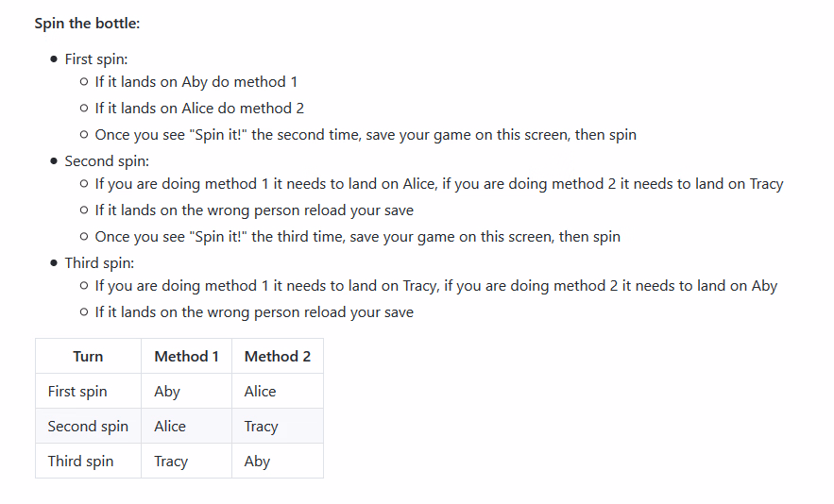The image size is (834, 504).
Task: Click the "Tracy" cell in Third spin row
Action: (x=187, y=461)
